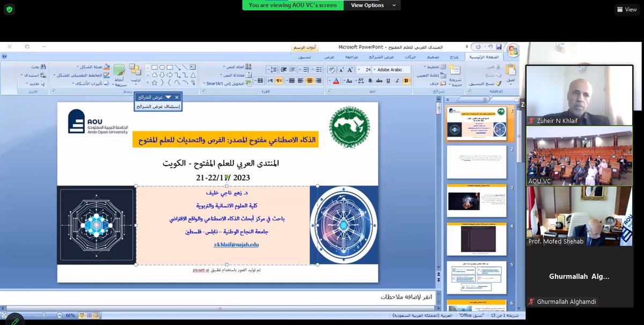The height and width of the screenshot is (325, 644).
Task: Insert a new slide with the New Slide icon
Action: tap(456, 70)
